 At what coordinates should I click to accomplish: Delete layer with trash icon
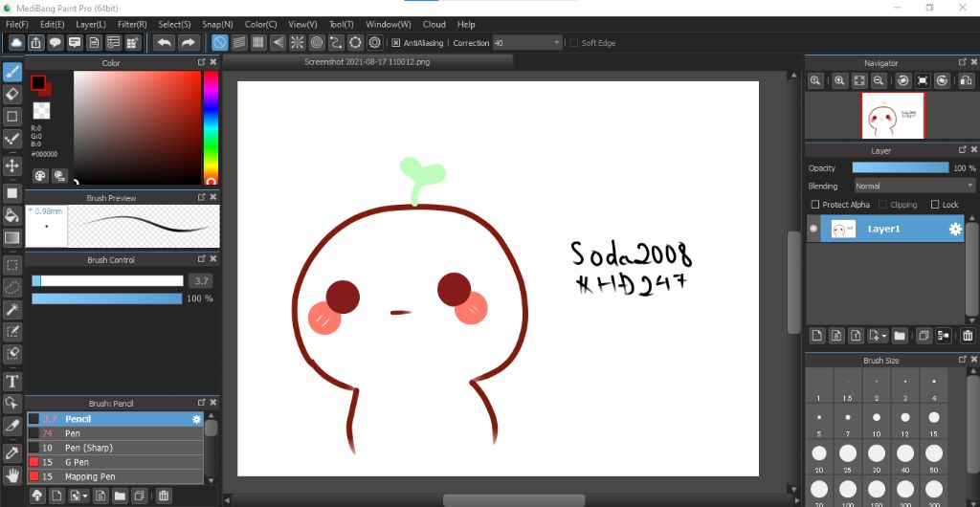coord(968,336)
